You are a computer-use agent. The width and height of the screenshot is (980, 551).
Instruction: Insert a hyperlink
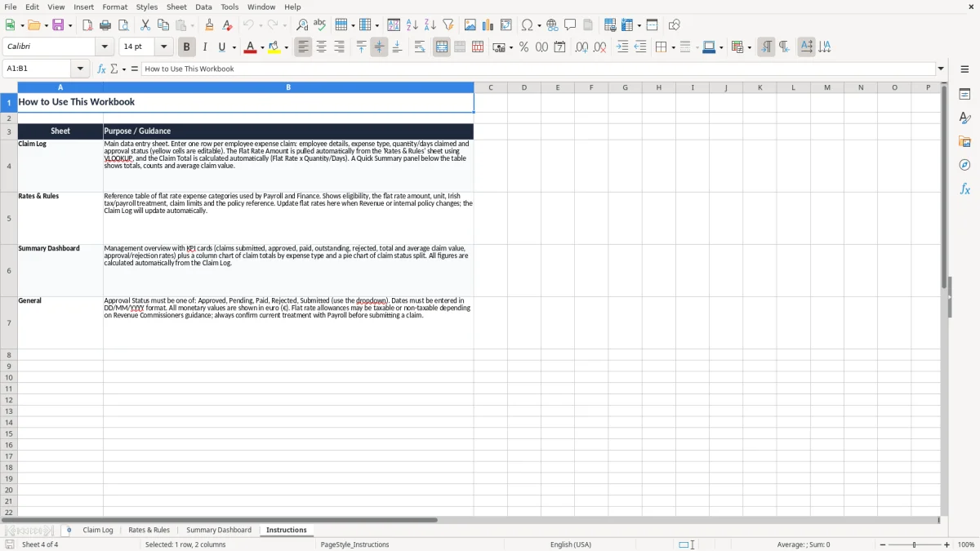(552, 25)
